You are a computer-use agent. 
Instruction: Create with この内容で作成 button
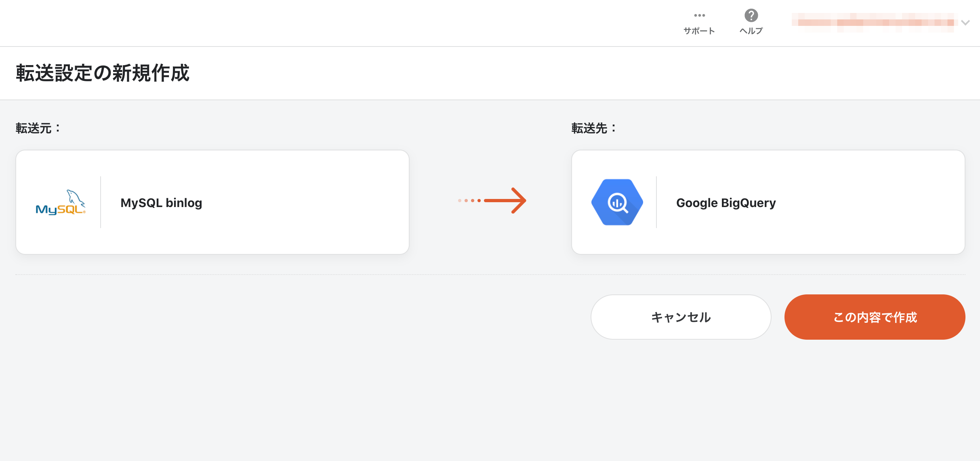pyautogui.click(x=875, y=317)
